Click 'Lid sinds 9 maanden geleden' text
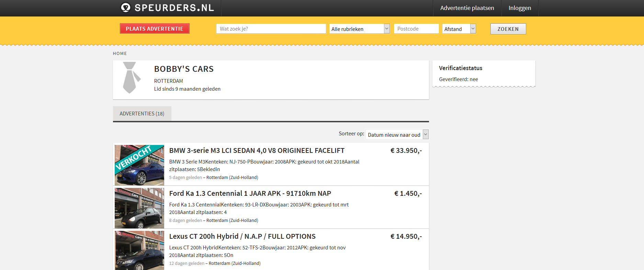 tap(187, 89)
